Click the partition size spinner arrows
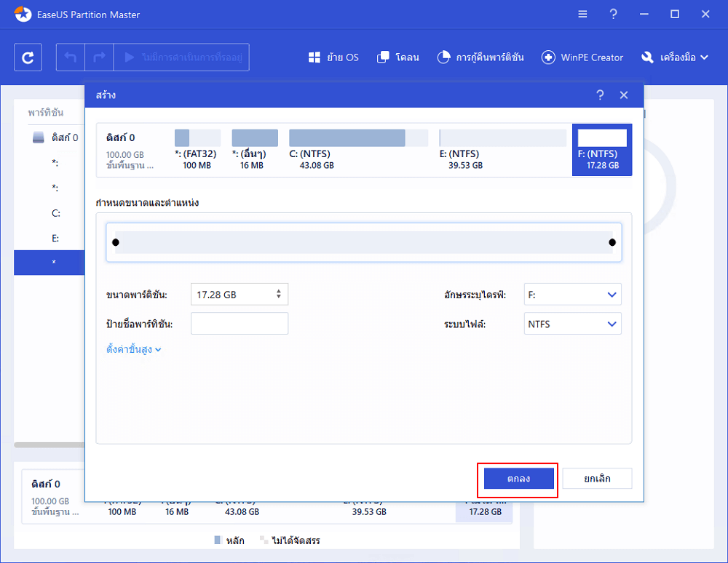This screenshot has width=728, height=563. coord(279,294)
